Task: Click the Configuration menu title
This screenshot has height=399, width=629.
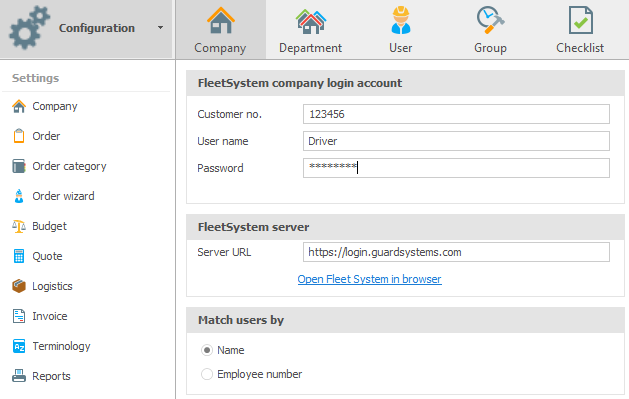Action: (97, 28)
